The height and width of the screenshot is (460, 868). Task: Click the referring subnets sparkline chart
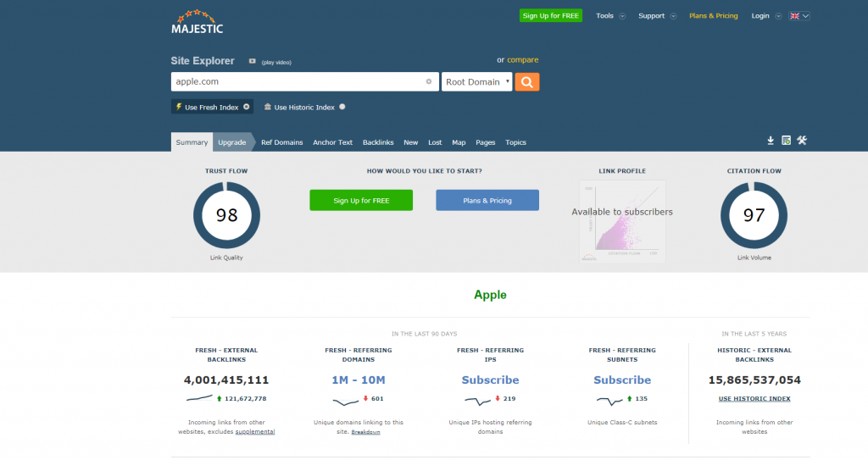pyautogui.click(x=609, y=401)
